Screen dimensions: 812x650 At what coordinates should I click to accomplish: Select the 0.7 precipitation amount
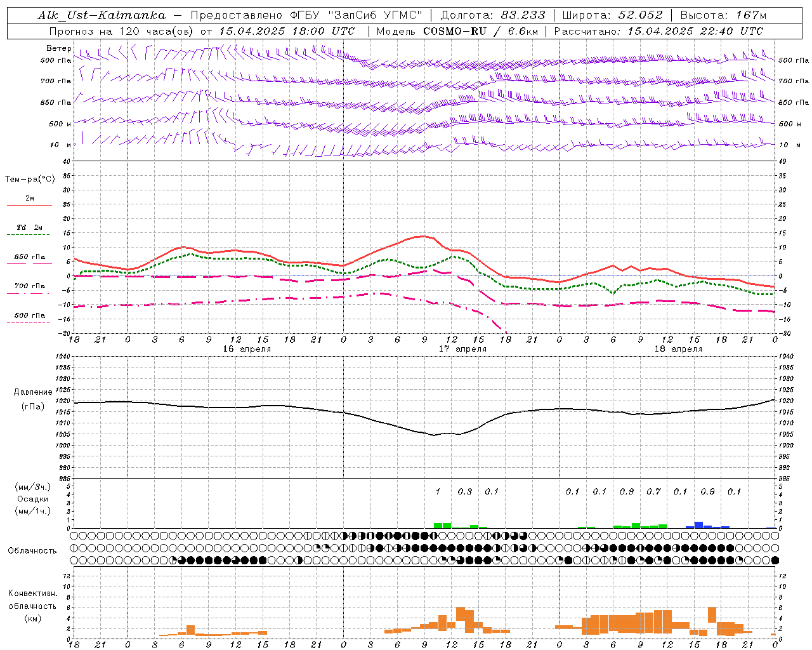653,491
